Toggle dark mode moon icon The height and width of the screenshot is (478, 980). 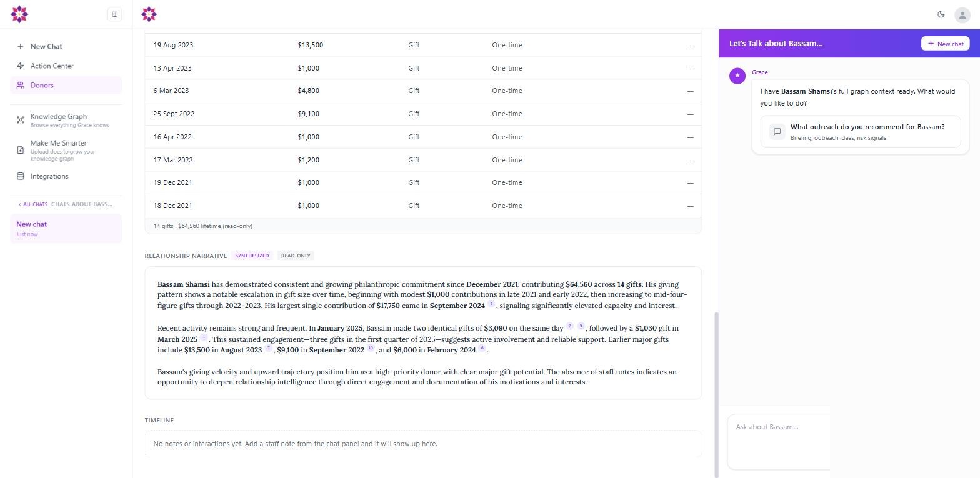(x=941, y=14)
